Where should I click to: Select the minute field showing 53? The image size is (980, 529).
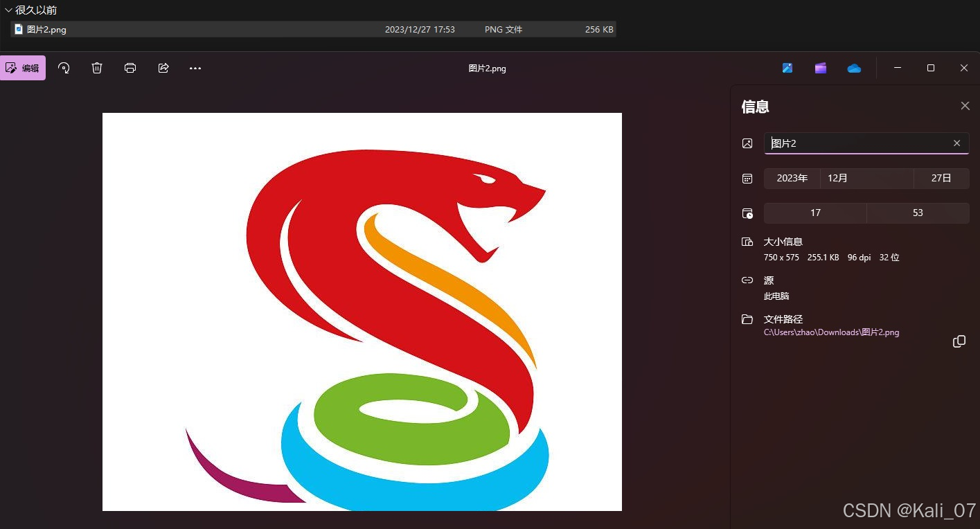(918, 213)
